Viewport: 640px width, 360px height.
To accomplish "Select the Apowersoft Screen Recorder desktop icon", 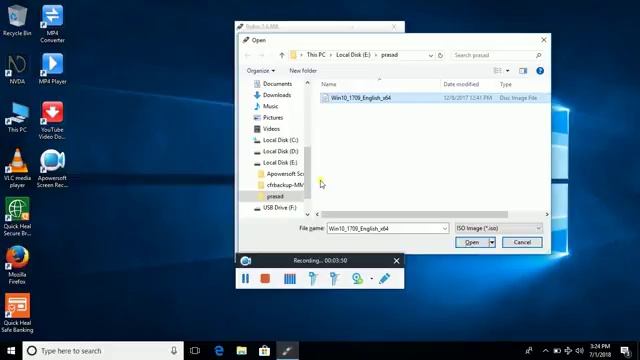I will point(52,168).
